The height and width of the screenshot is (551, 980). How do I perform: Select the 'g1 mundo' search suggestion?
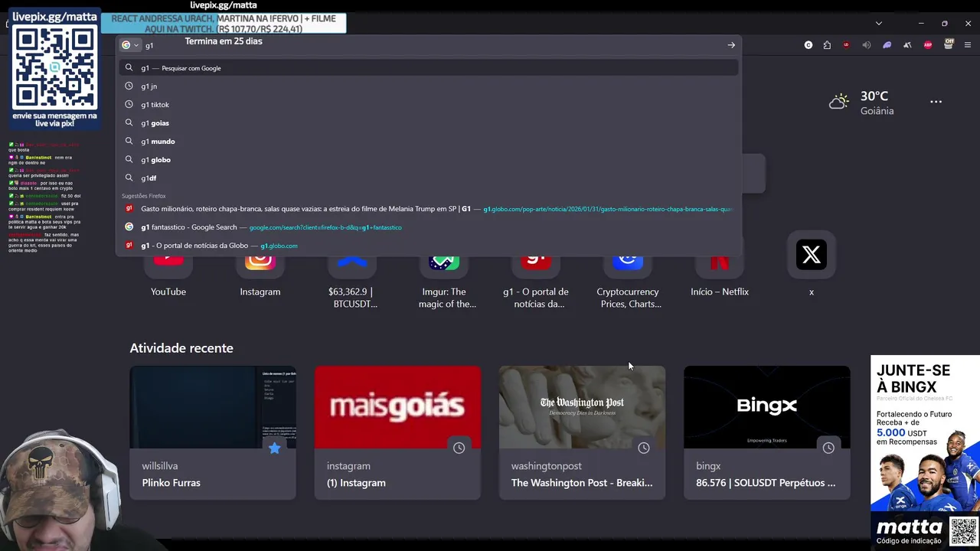pyautogui.click(x=429, y=142)
